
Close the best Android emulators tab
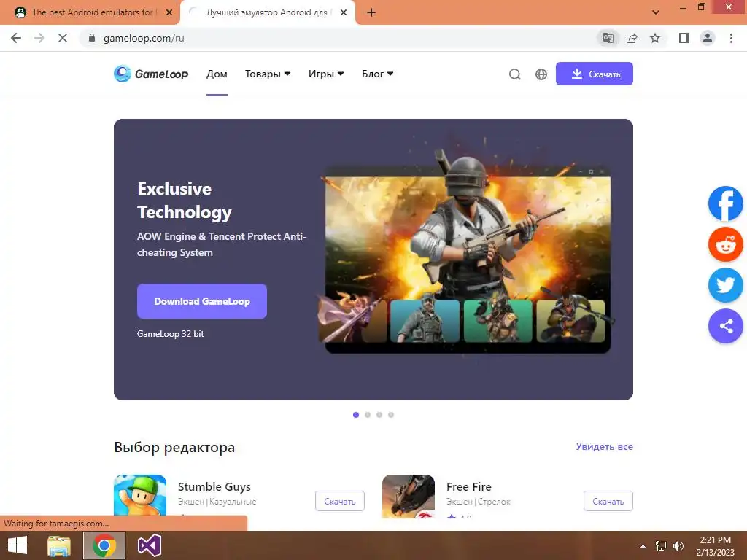click(x=169, y=12)
